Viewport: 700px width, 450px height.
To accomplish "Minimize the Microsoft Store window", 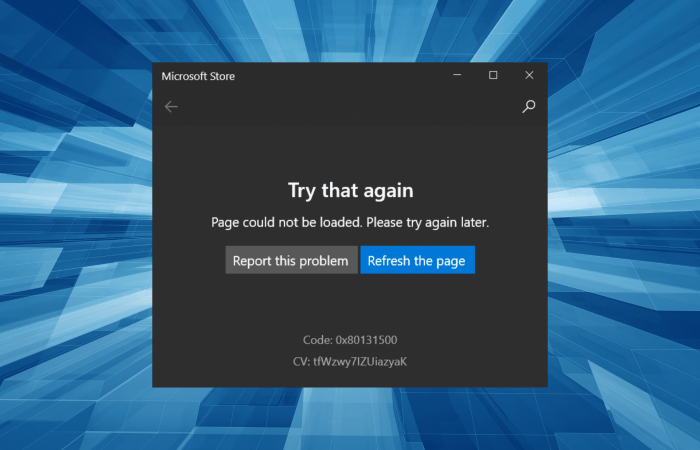I will [x=457, y=75].
